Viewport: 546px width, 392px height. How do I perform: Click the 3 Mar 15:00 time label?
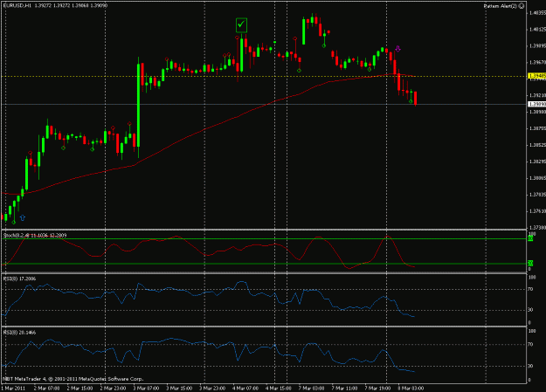pyautogui.click(x=179, y=389)
